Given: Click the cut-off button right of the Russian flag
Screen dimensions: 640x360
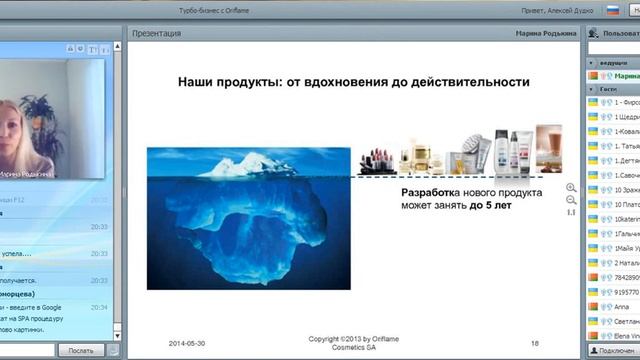Looking at the screenshot, I should tap(635, 11).
